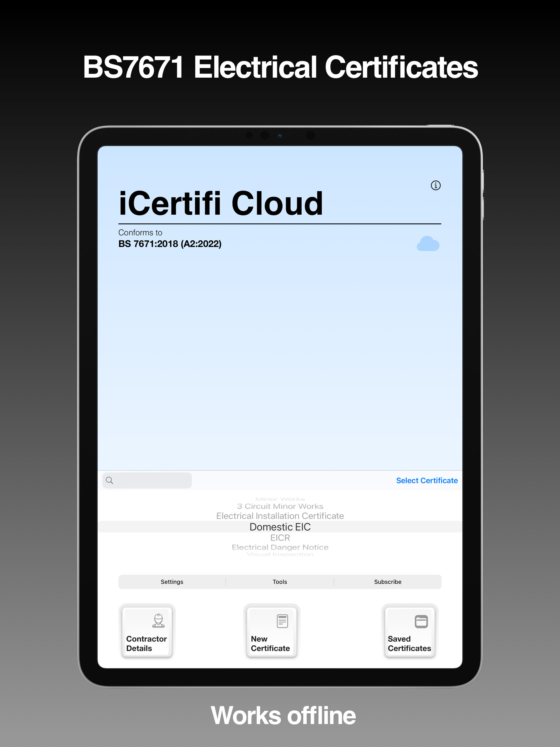
Task: Click the Conforms to label
Action: point(140,233)
